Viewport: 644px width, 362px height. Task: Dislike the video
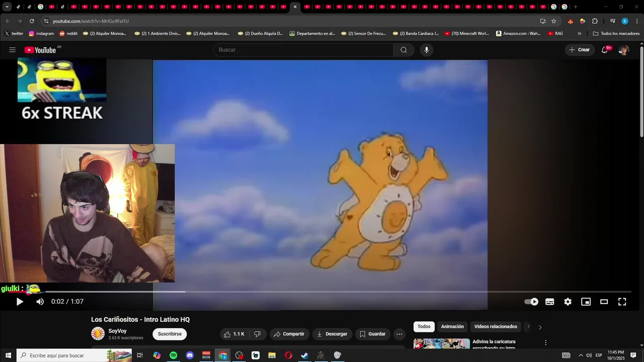tap(257, 334)
